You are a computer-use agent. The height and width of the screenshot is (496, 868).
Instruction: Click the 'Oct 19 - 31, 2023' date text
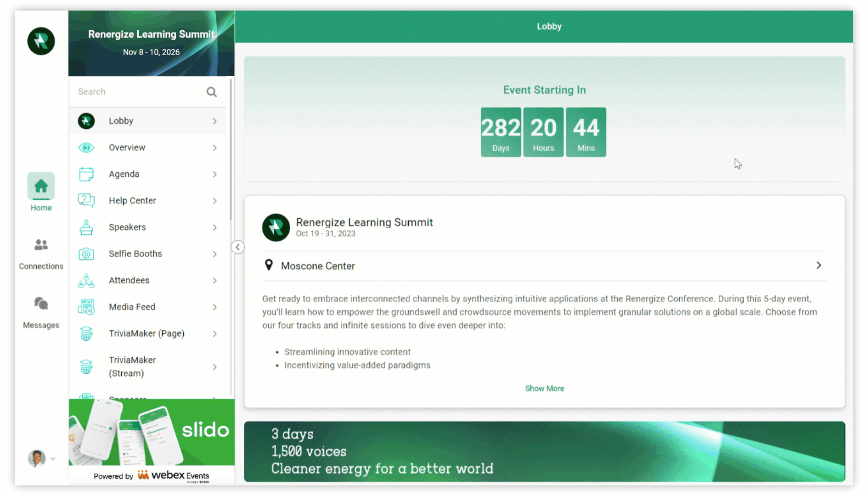(326, 234)
